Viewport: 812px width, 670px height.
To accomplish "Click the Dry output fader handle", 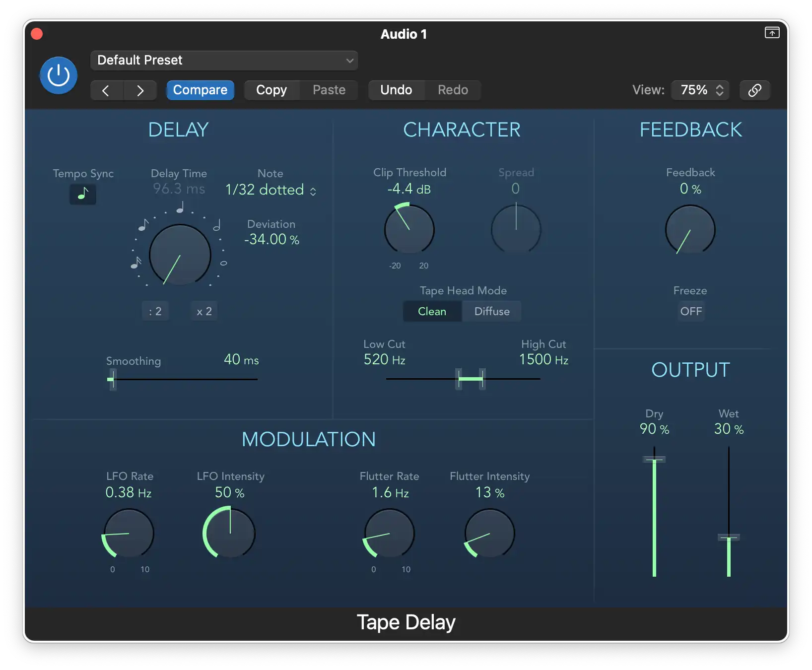I will click(x=654, y=460).
